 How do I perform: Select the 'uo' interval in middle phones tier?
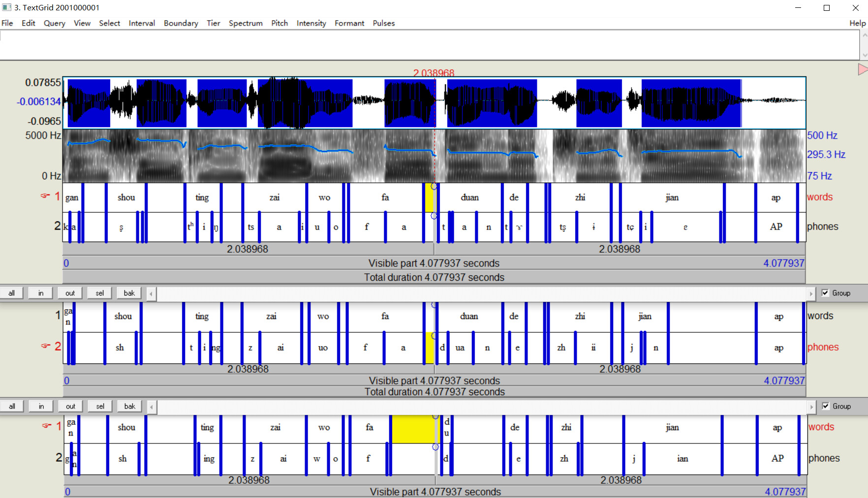pos(323,348)
